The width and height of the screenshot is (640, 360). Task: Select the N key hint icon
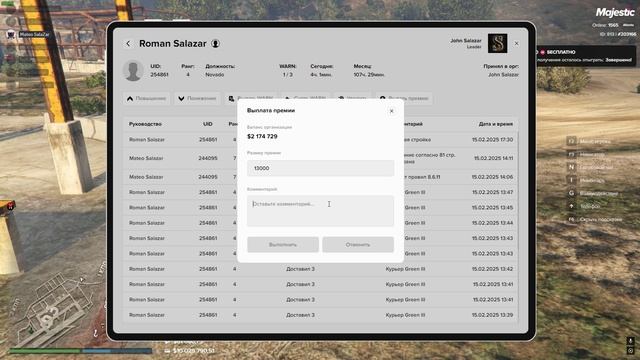(571, 167)
